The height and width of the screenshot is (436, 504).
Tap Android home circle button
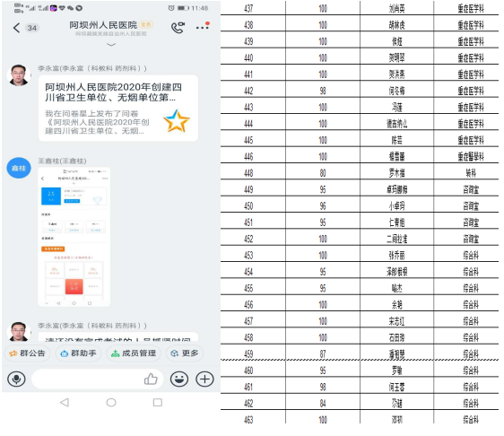click(111, 402)
